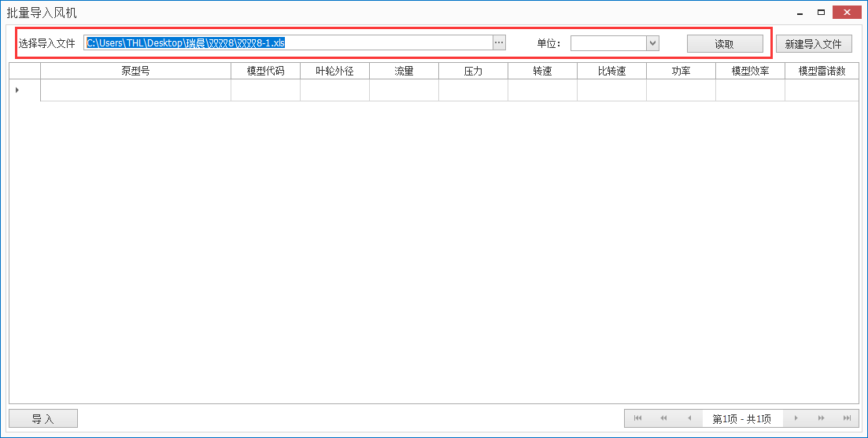Select the 流量 column header

coord(404,71)
